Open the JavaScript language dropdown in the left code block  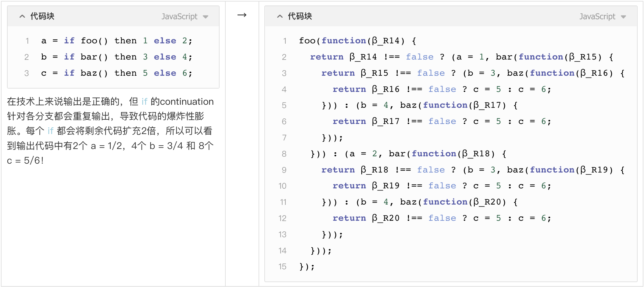click(185, 16)
